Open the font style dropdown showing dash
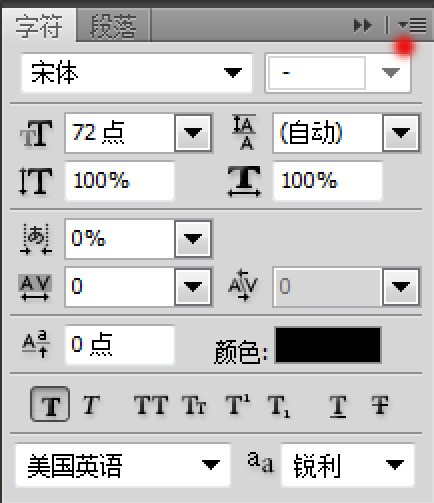The width and height of the screenshot is (434, 503). coord(338,73)
